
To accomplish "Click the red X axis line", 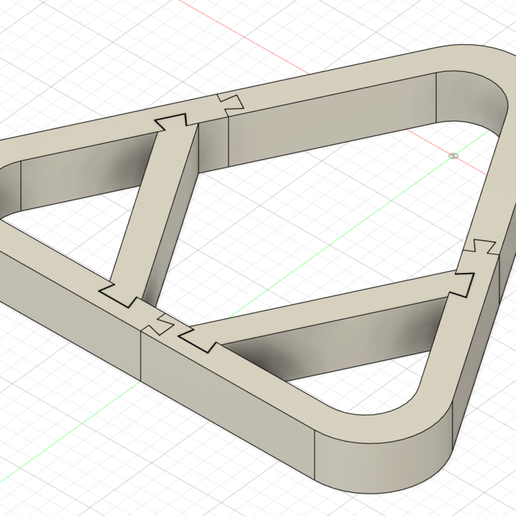I will 243,36.
